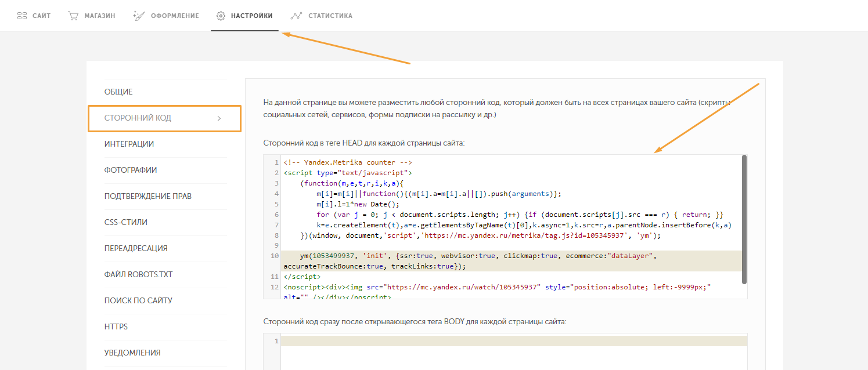868x370 pixels.
Task: Open ФАЙЛ ROBOTS.TXT settings
Action: point(138,275)
